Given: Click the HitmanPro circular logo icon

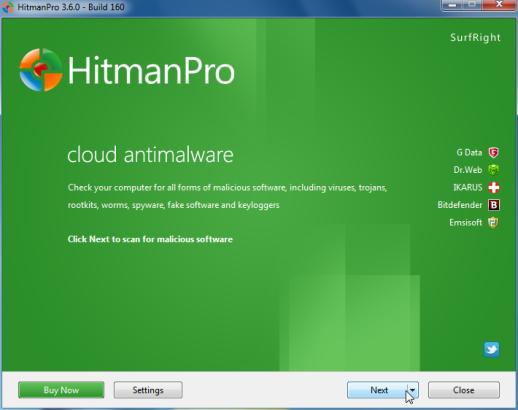Looking at the screenshot, I should point(41,70).
